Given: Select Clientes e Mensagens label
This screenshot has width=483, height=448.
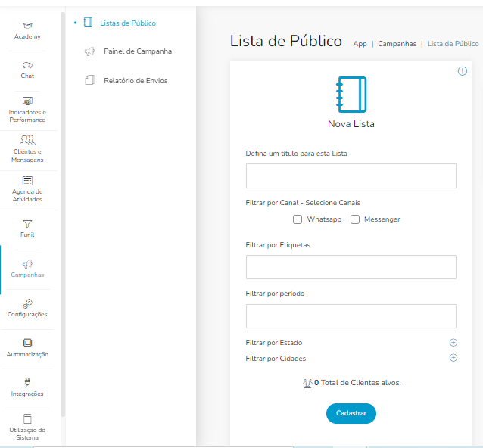Looking at the screenshot, I should pyautogui.click(x=27, y=155).
